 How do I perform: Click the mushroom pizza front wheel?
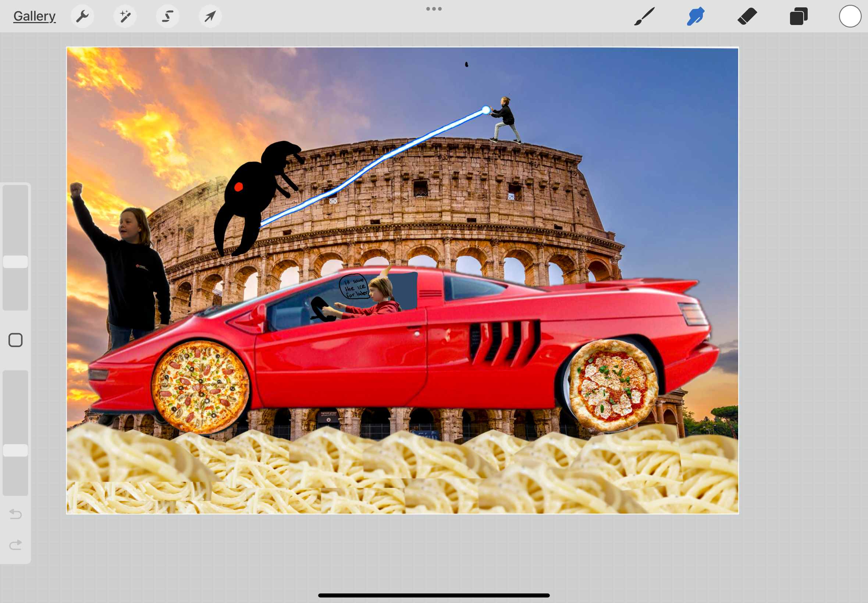[200, 386]
